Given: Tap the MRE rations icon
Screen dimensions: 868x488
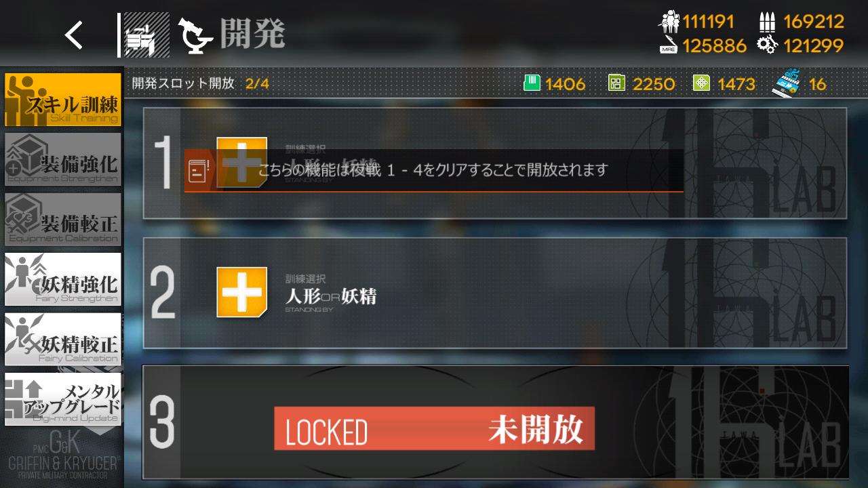Looking at the screenshot, I should [x=669, y=46].
